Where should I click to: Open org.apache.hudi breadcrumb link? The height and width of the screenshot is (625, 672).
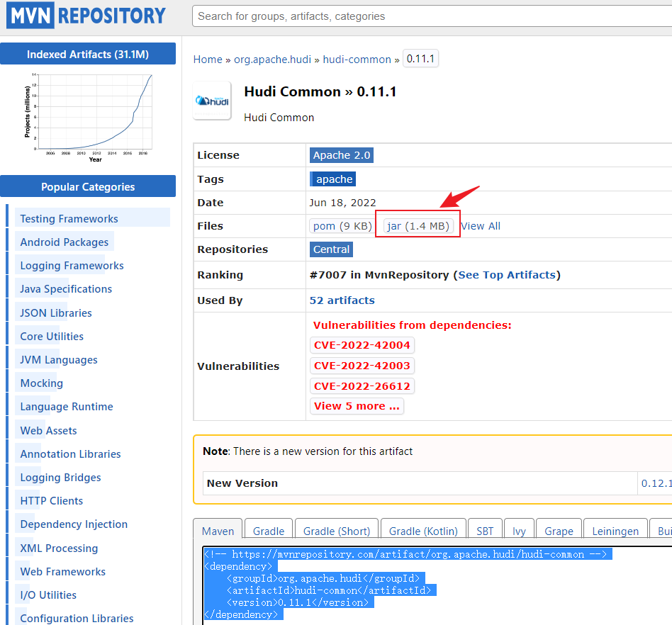pos(273,59)
